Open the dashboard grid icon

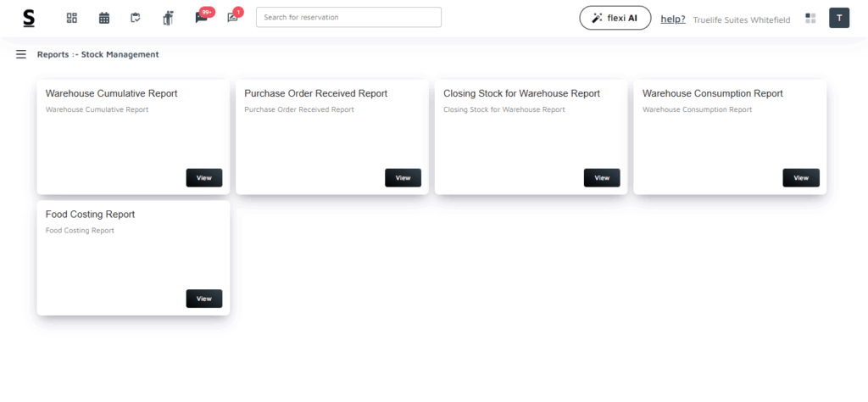72,18
